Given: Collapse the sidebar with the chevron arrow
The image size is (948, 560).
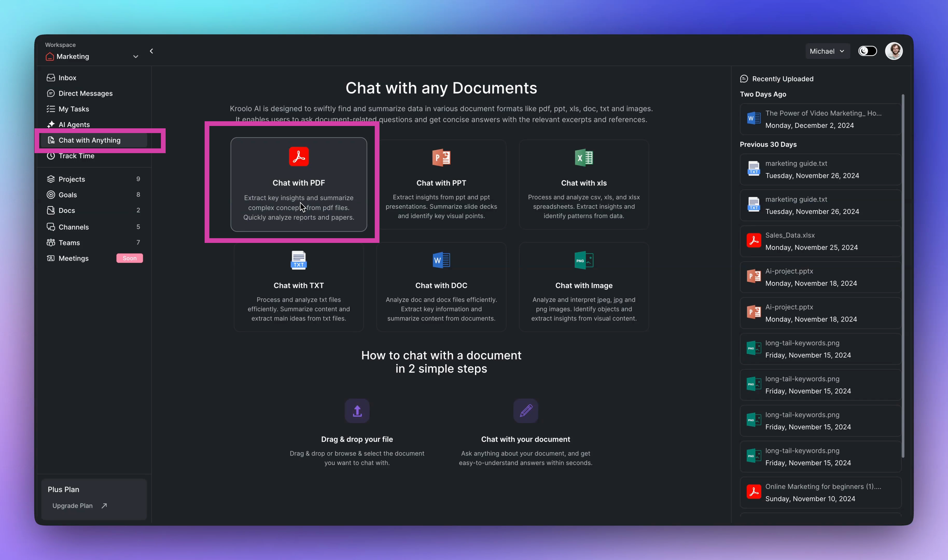Looking at the screenshot, I should (151, 51).
